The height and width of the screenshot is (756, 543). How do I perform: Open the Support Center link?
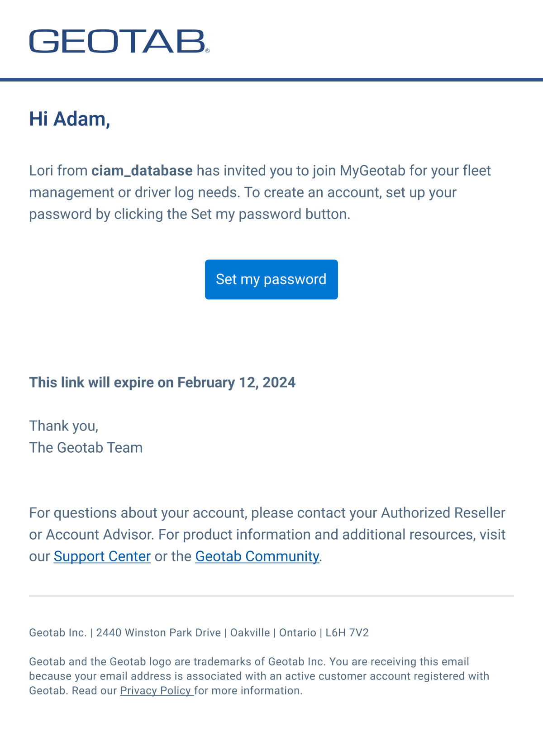click(102, 556)
